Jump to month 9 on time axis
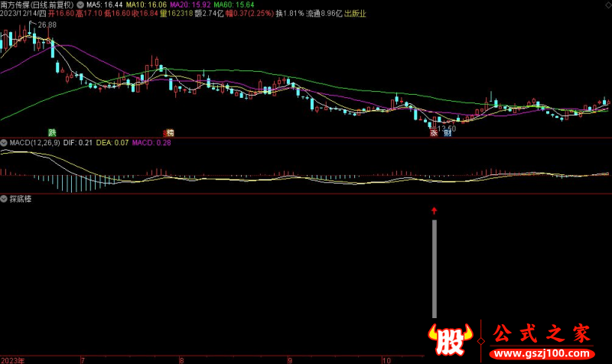The image size is (612, 364). click(x=290, y=360)
